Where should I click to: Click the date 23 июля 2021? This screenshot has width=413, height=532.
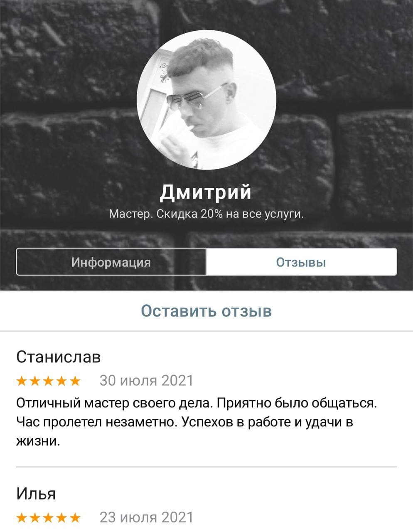[x=147, y=517]
